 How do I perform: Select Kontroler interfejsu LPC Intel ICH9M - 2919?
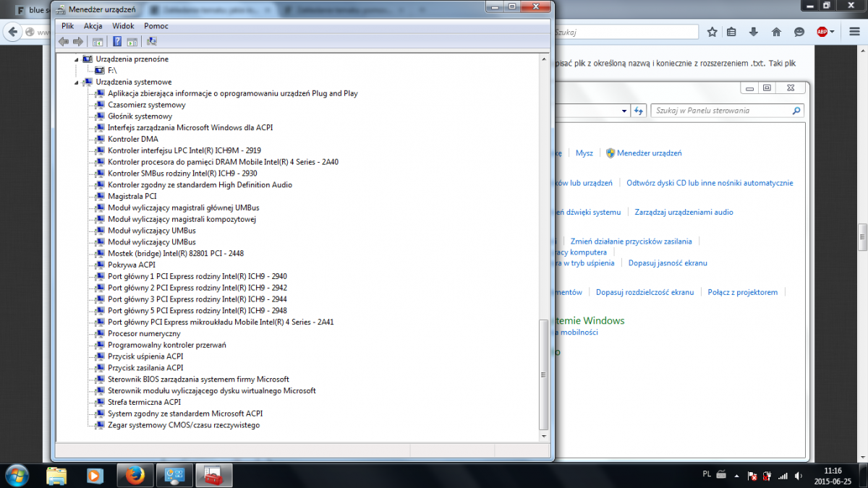tap(184, 150)
